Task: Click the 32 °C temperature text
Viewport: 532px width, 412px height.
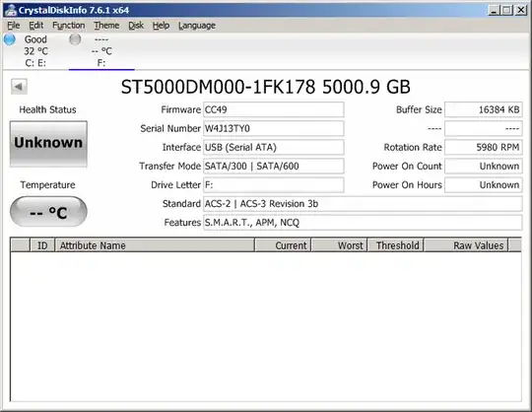Action: [x=35, y=51]
